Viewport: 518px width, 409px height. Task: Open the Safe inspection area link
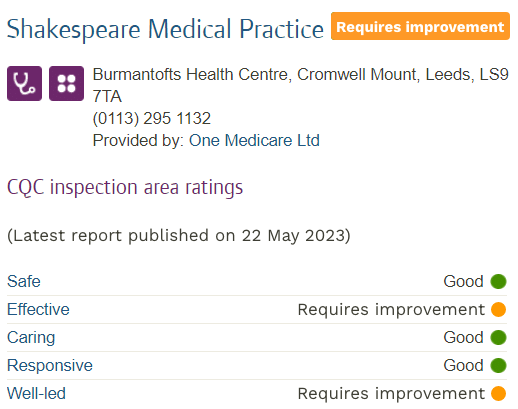[24, 281]
